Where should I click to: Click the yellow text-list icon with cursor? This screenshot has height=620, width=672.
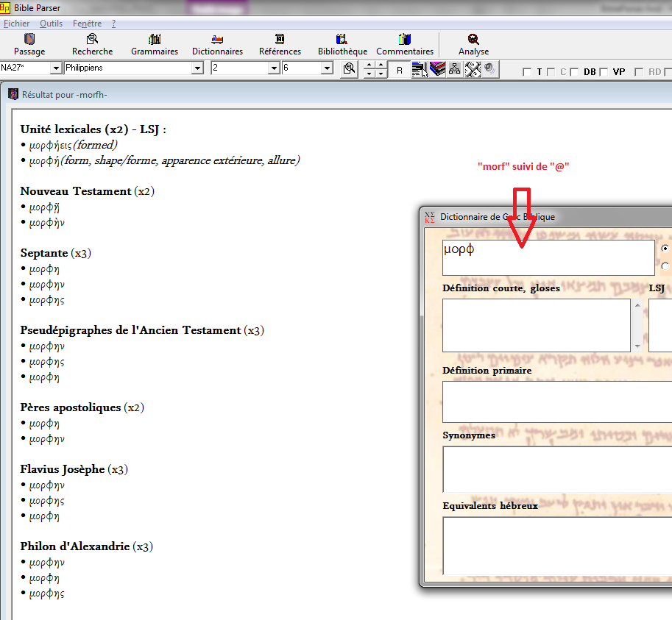pos(420,69)
